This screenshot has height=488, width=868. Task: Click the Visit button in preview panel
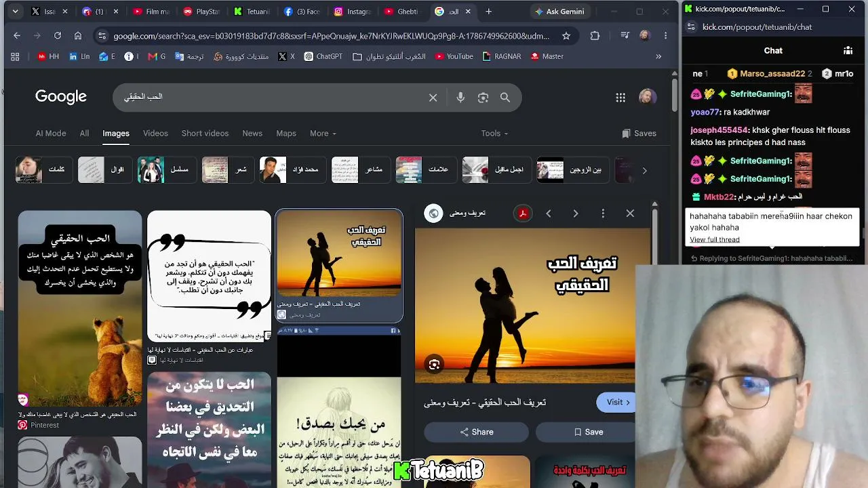click(x=616, y=402)
